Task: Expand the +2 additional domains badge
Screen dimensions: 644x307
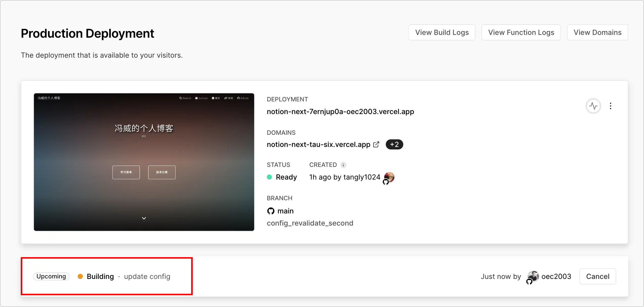Action: (394, 144)
